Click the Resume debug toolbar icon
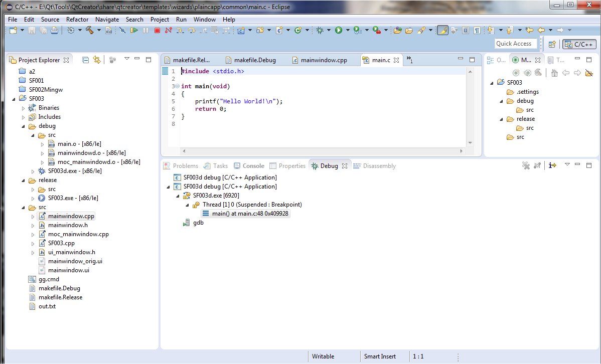Viewport: 601px width, 364px height. click(x=133, y=31)
